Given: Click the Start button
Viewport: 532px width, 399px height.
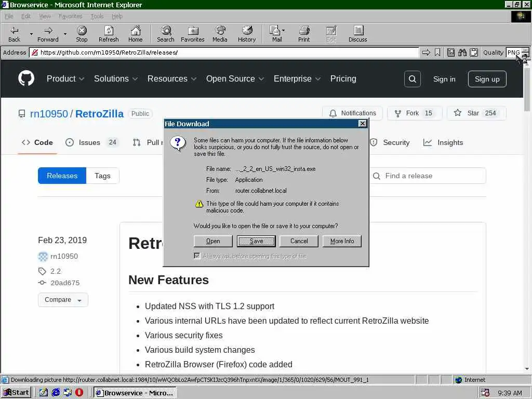Looking at the screenshot, I should click(x=16, y=393).
